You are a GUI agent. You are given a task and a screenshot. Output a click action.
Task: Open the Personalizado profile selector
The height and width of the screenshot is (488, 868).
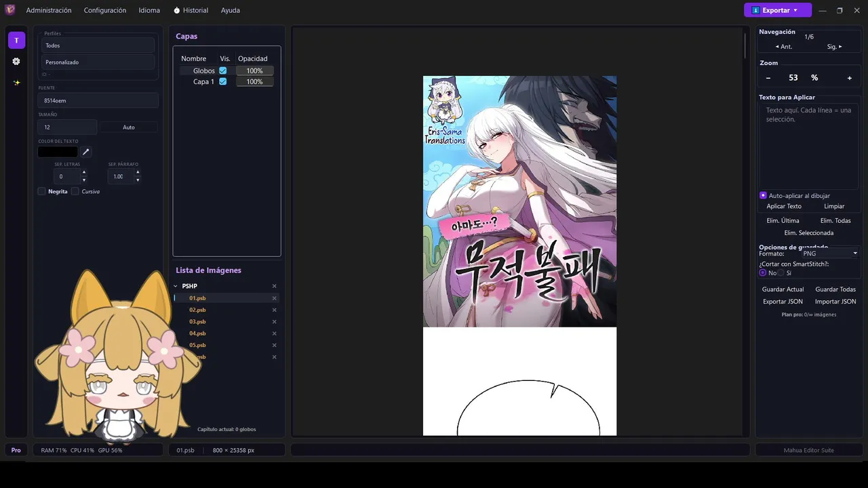(x=98, y=62)
